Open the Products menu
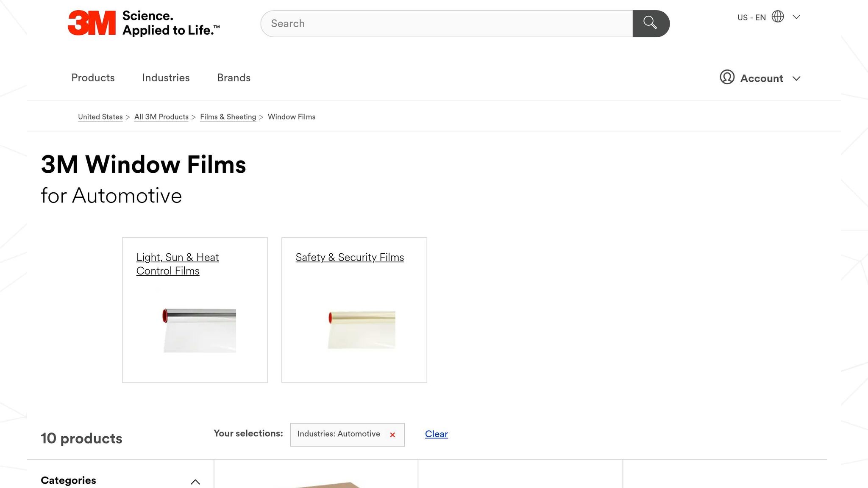The image size is (868, 488). point(93,78)
